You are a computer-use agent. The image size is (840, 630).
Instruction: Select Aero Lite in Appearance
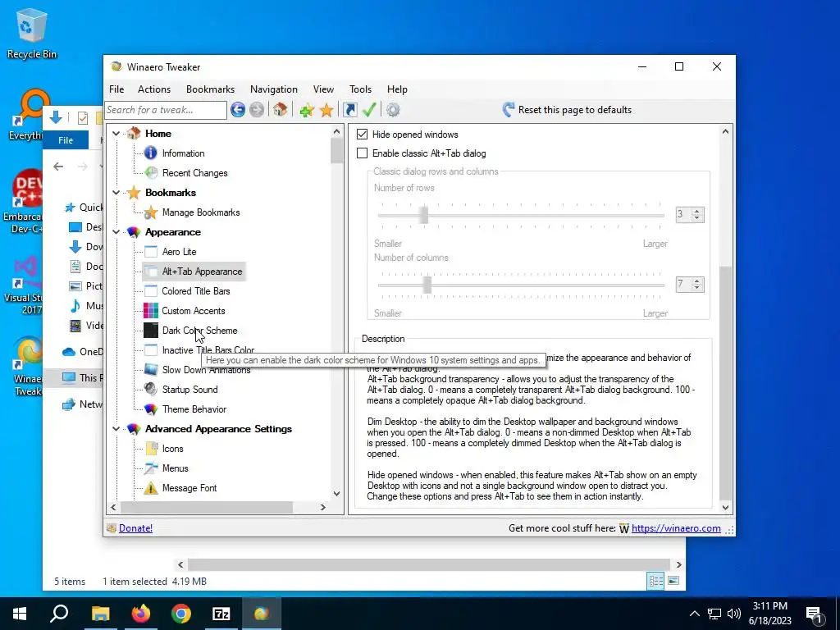pos(179,252)
